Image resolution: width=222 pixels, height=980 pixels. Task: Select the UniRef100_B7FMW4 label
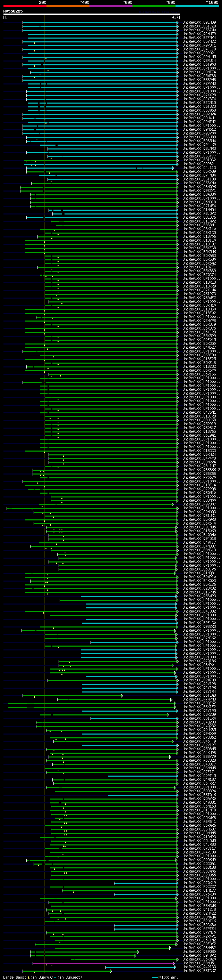click(x=199, y=175)
